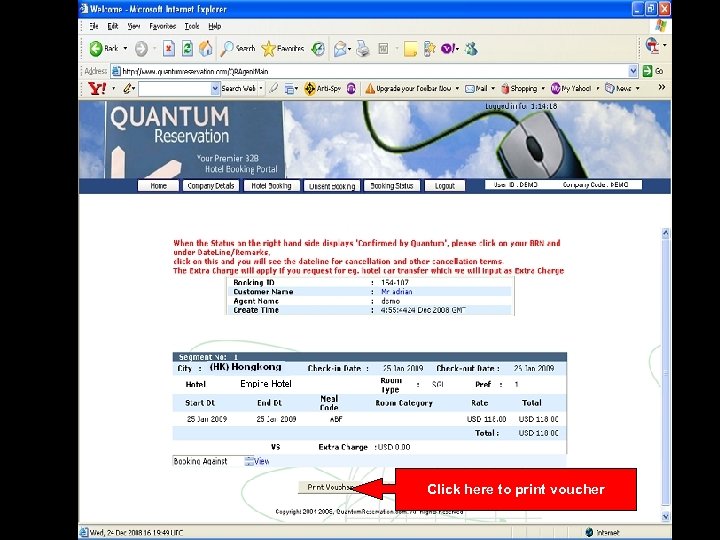Open My Yahoo! shortcut
Image resolution: width=720 pixels, height=540 pixels.
click(571, 88)
